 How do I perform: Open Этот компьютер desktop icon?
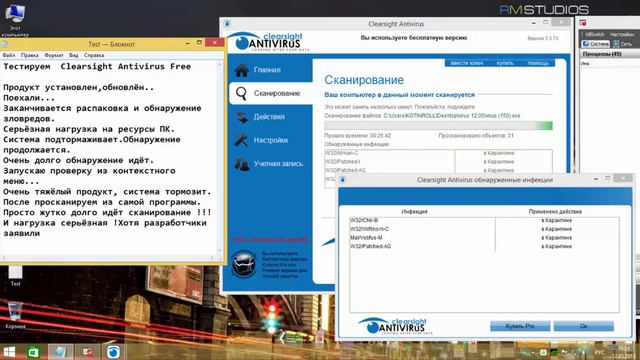(x=15, y=20)
